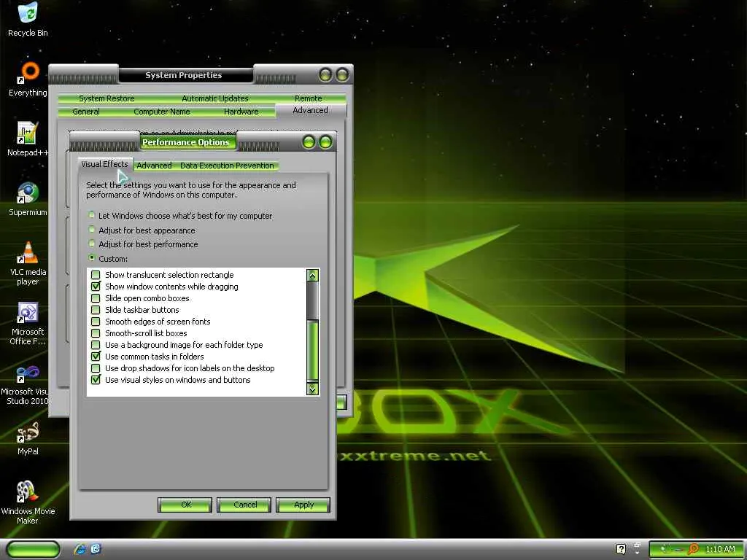The width and height of the screenshot is (747, 560).
Task: Click the effects list scroll down arrow
Action: pyautogui.click(x=312, y=389)
